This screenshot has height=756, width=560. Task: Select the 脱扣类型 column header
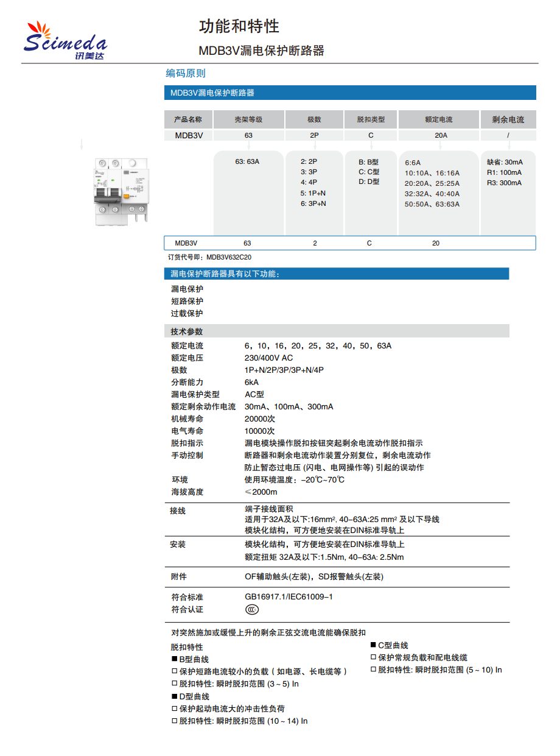[371, 119]
